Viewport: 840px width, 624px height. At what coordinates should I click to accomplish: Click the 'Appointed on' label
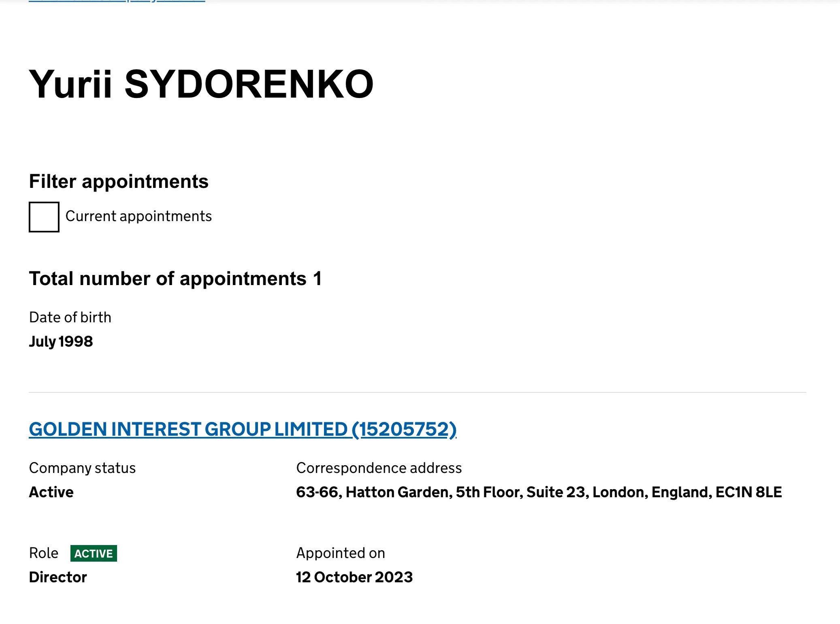(x=341, y=553)
